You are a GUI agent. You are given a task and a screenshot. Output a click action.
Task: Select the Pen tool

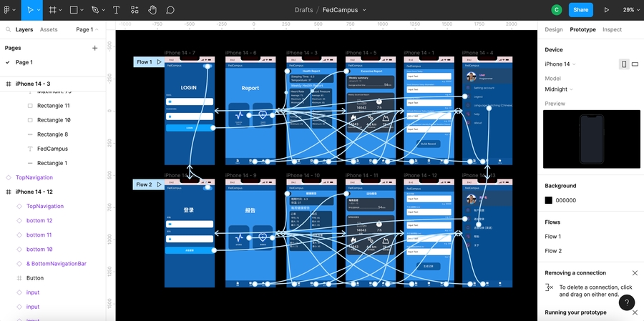(94, 10)
